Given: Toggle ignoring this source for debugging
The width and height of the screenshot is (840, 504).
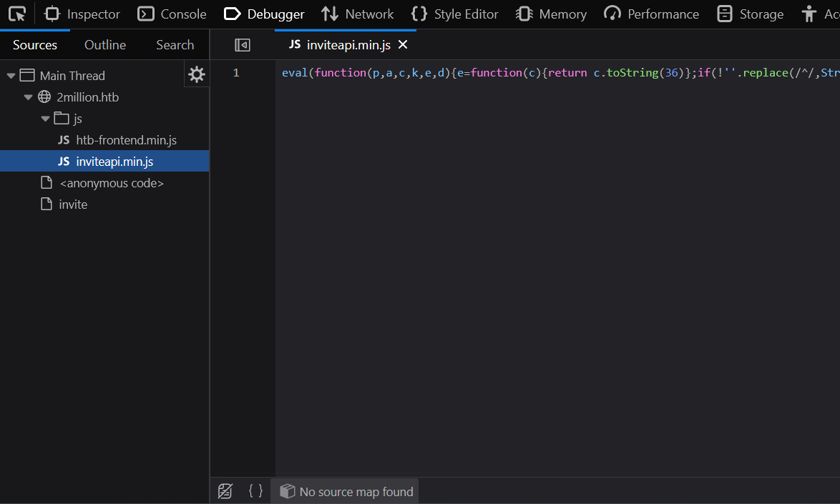Looking at the screenshot, I should [225, 491].
